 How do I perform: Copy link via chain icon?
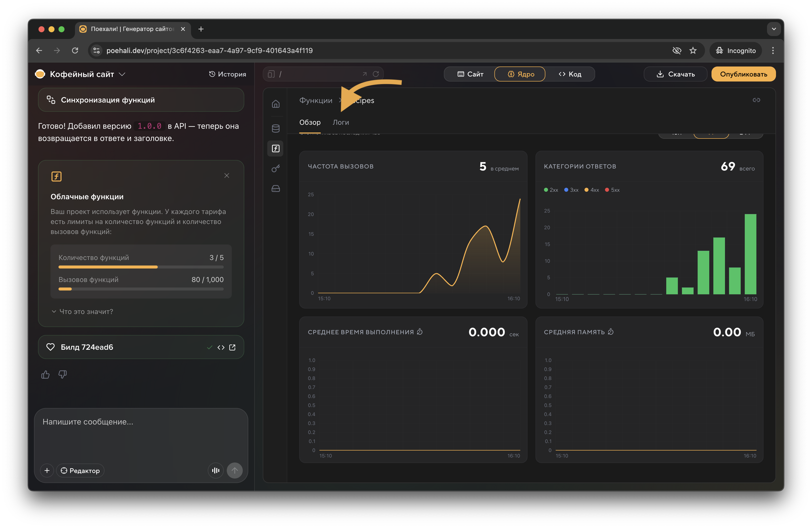click(756, 100)
